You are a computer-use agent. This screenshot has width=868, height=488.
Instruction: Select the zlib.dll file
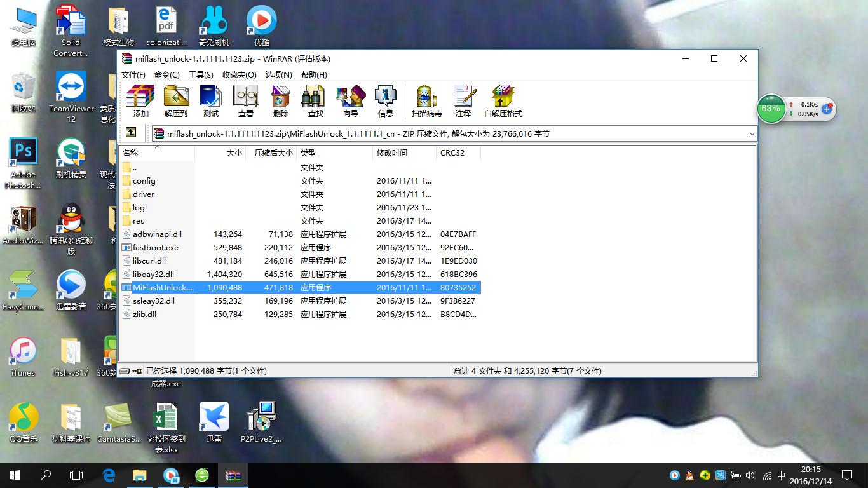coord(300,314)
